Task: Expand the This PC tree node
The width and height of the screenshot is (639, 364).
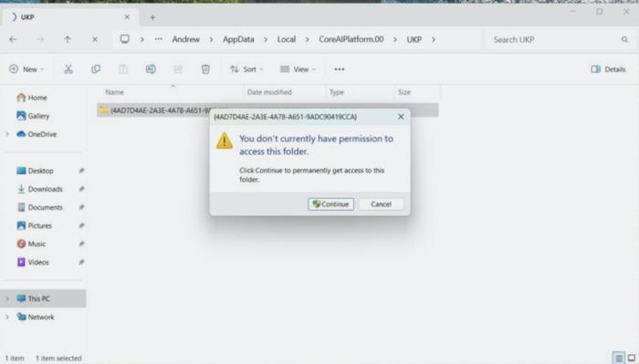Action: [7, 299]
